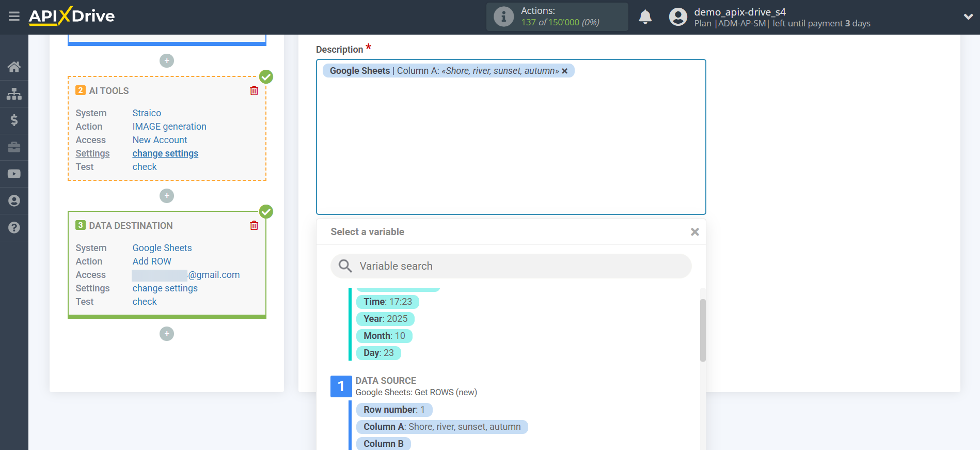Click the DATA DESTINATION block title

pyautogui.click(x=131, y=226)
